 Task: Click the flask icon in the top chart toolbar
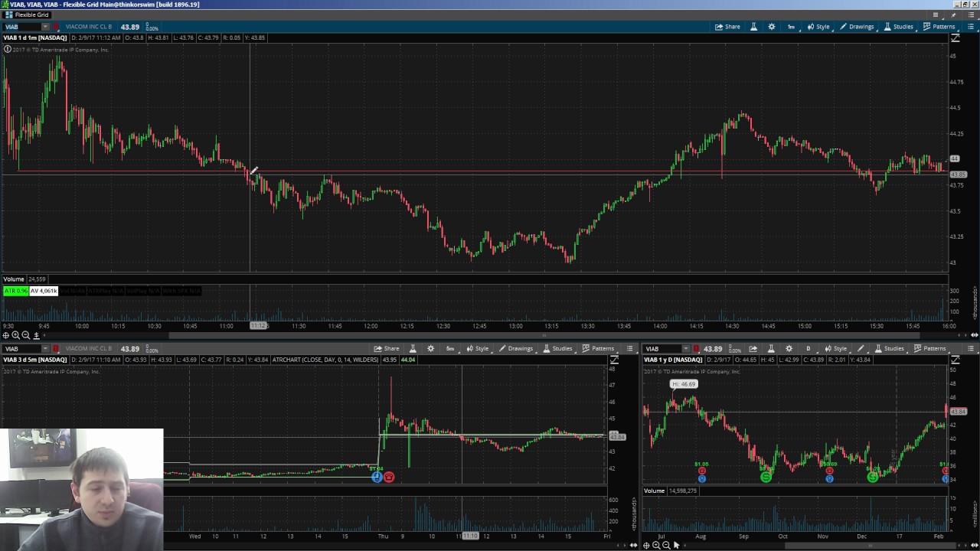coord(753,27)
